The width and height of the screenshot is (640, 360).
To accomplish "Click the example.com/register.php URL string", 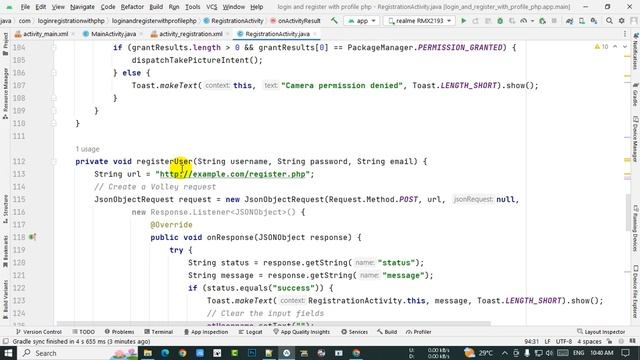I will tap(233, 174).
